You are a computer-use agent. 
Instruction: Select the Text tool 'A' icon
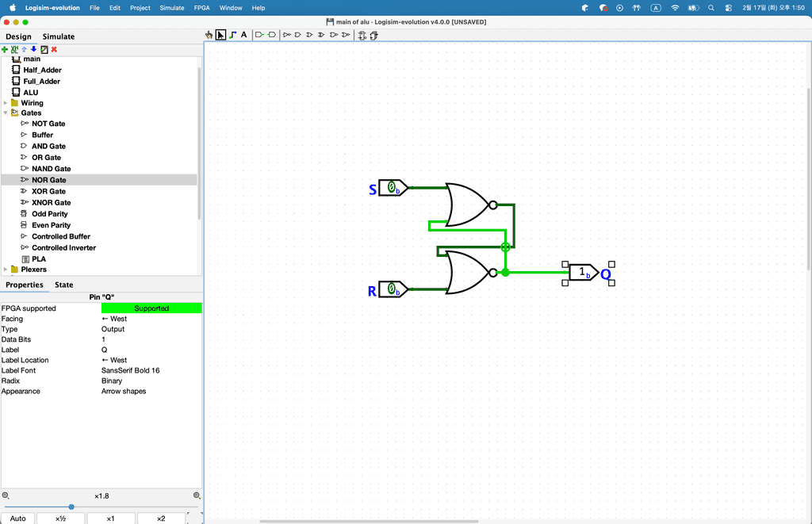(243, 35)
